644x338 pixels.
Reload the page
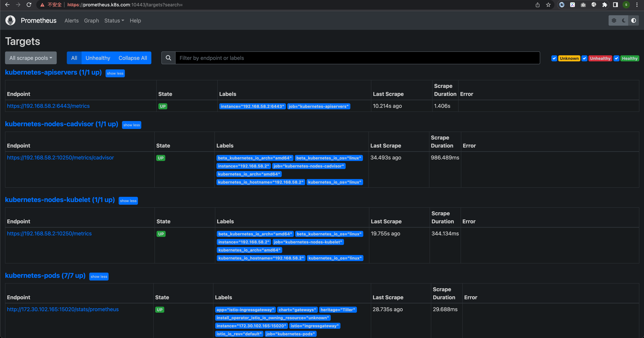click(x=29, y=5)
